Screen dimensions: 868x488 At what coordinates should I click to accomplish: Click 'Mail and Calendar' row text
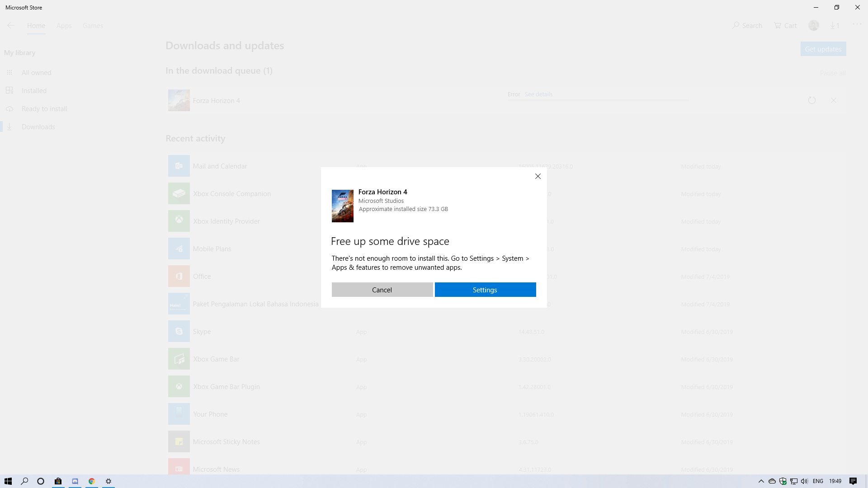tap(220, 166)
